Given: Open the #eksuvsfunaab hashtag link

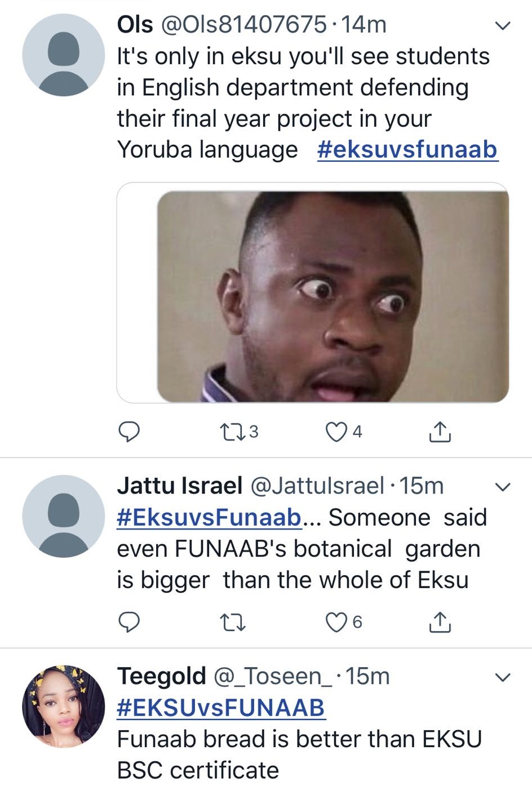Looking at the screenshot, I should [x=407, y=150].
